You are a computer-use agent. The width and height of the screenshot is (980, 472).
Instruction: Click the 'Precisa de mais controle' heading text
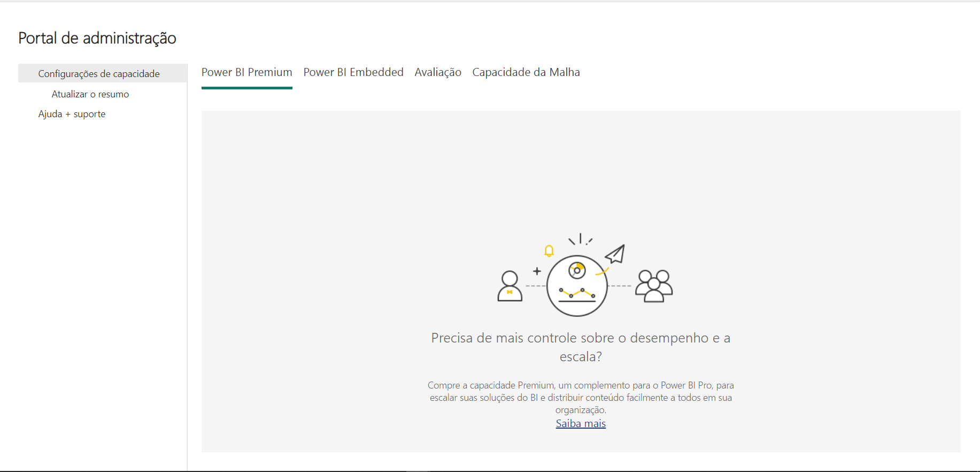(581, 347)
